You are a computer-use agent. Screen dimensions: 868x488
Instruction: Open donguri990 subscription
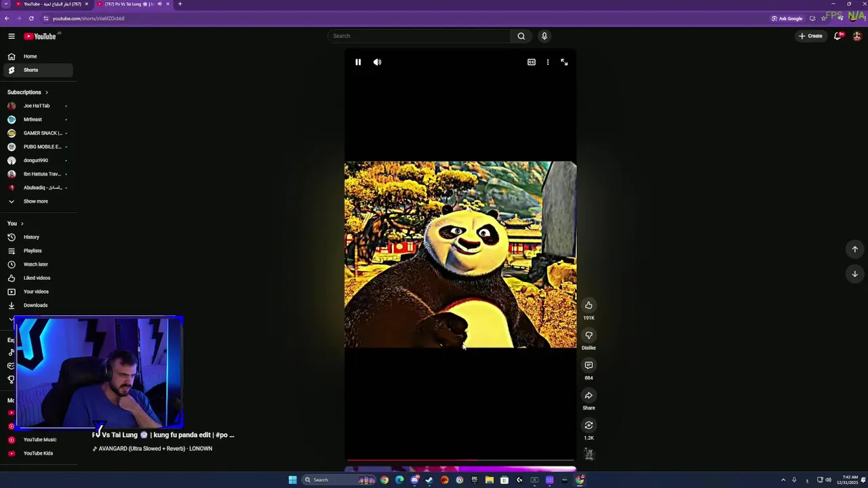click(x=39, y=161)
